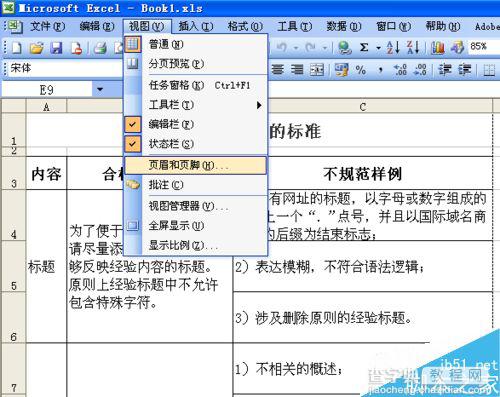Viewport: 500px width, 397px height.
Task: Open the 文件 (F) menu
Action: point(48,26)
